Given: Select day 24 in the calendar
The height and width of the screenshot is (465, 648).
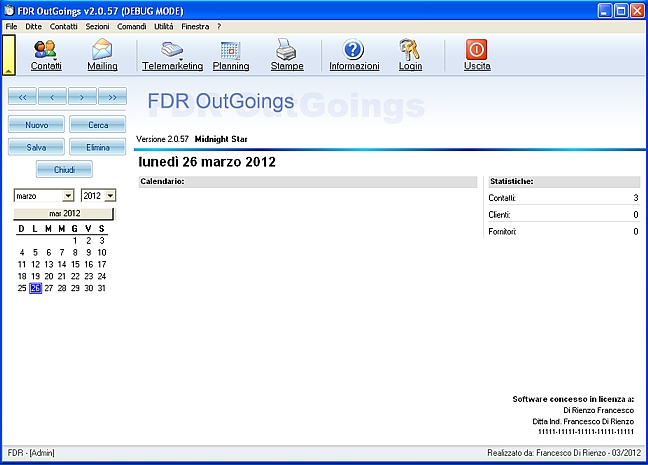Looking at the screenshot, I should 102,276.
